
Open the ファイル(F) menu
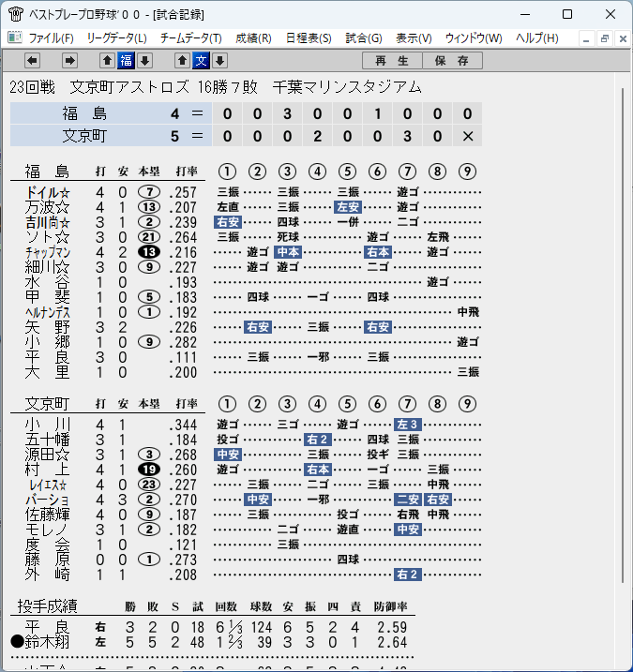pos(51,38)
